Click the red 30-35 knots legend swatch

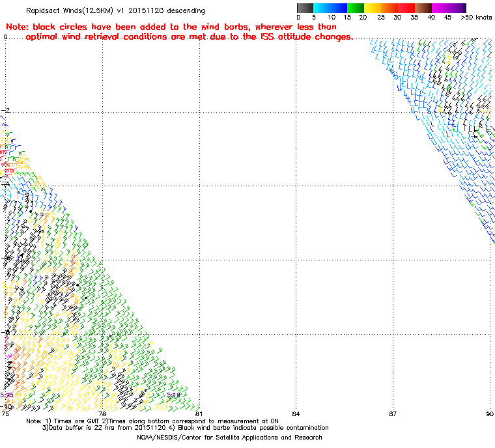(x=406, y=8)
